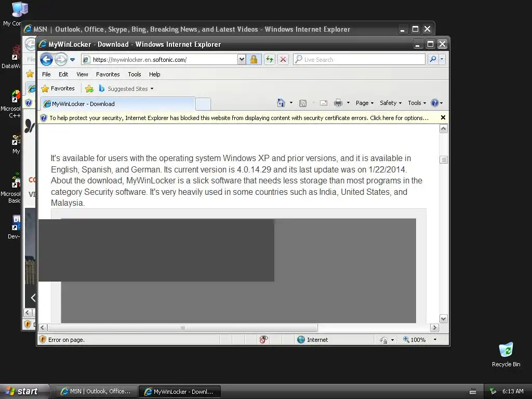Open the View menu
The height and width of the screenshot is (399, 532).
coord(82,74)
